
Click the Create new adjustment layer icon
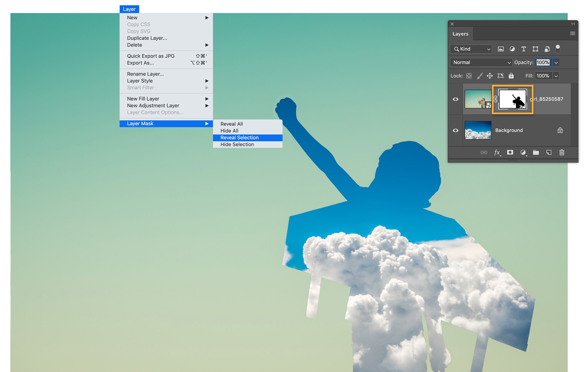(x=523, y=152)
